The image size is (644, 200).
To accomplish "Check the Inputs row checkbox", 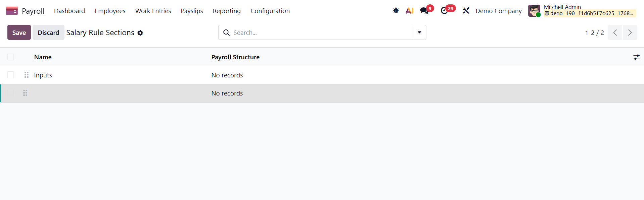I will [11, 75].
